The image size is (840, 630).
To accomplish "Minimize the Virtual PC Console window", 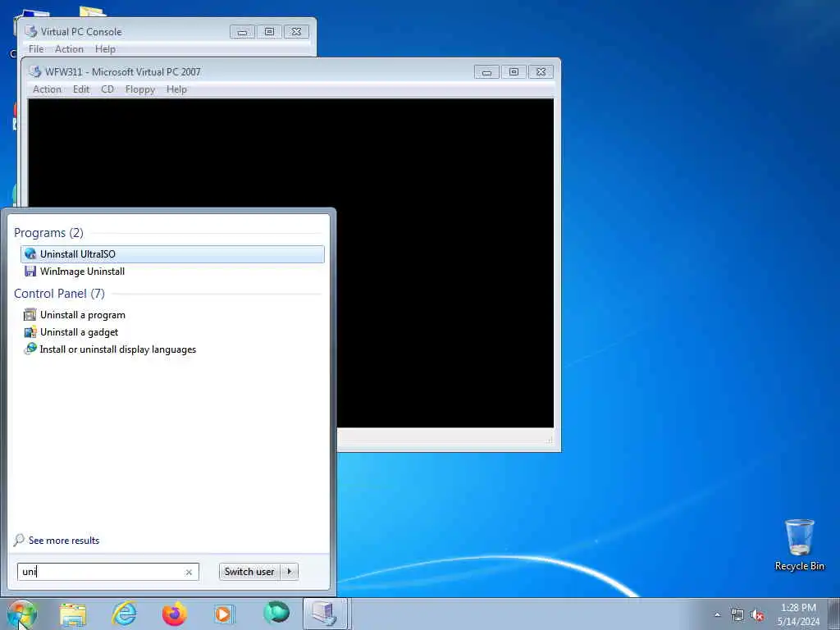I will point(242,32).
